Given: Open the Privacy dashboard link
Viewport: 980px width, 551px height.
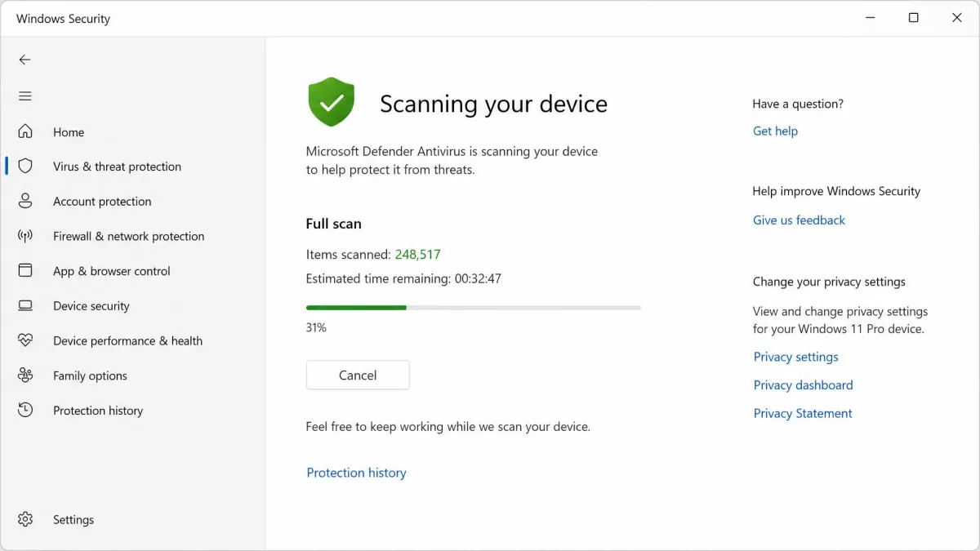Looking at the screenshot, I should point(803,385).
